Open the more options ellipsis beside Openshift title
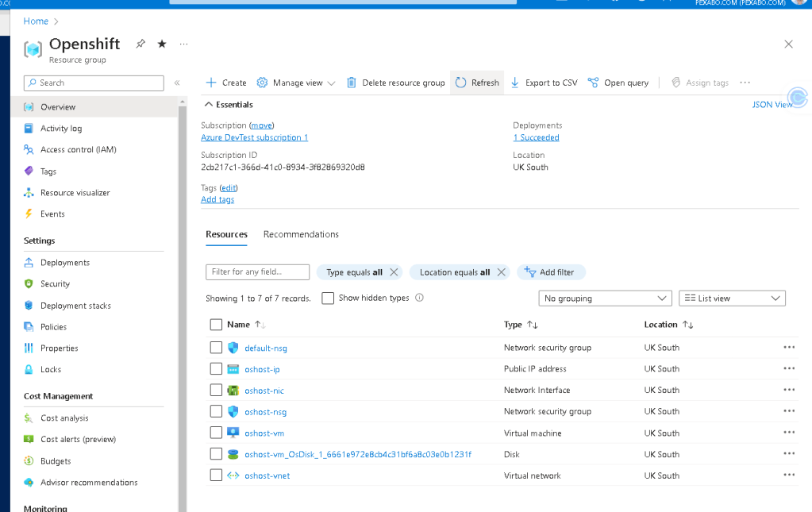 [184, 44]
